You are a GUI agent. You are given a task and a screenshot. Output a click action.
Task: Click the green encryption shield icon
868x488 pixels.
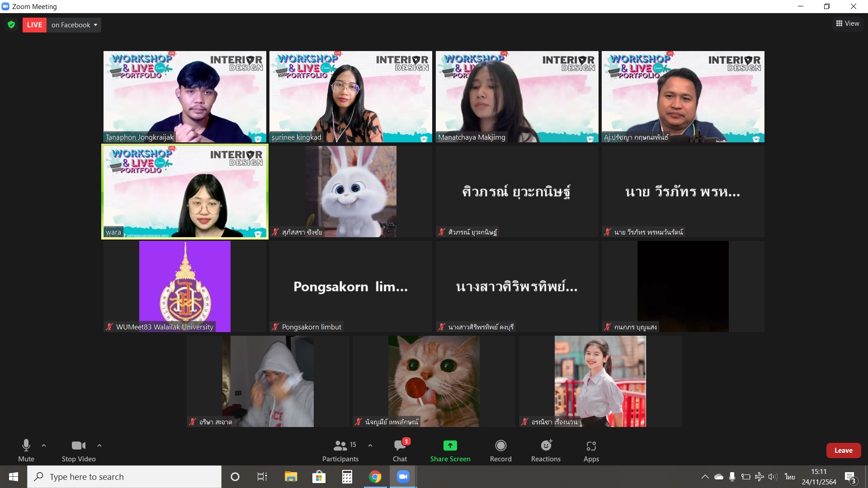[11, 25]
